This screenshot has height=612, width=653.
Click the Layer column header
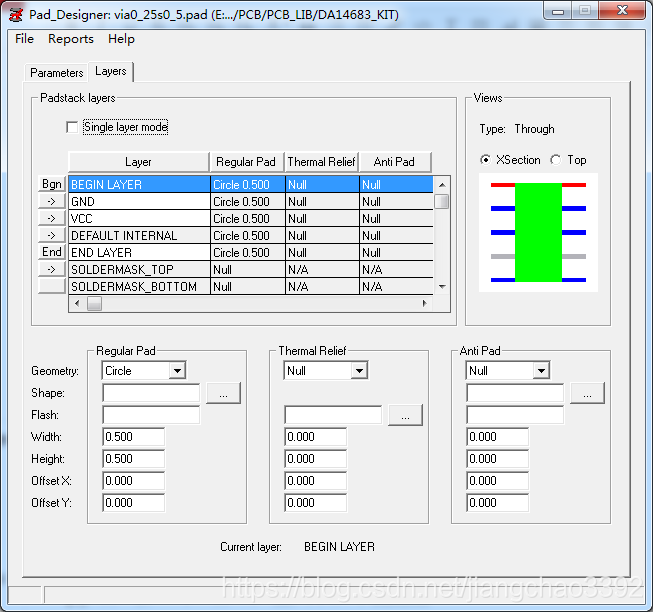coord(139,162)
